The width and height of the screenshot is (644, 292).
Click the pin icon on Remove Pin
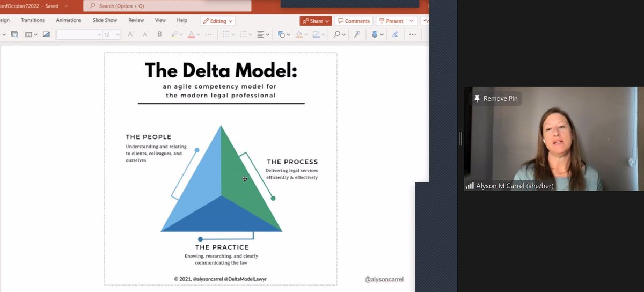click(x=477, y=99)
